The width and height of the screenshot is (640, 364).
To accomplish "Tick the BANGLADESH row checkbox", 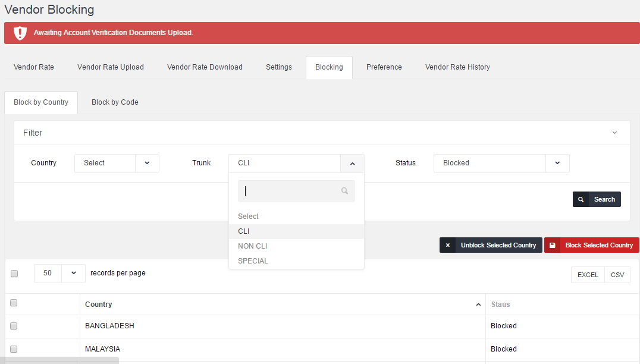I will pos(14,326).
